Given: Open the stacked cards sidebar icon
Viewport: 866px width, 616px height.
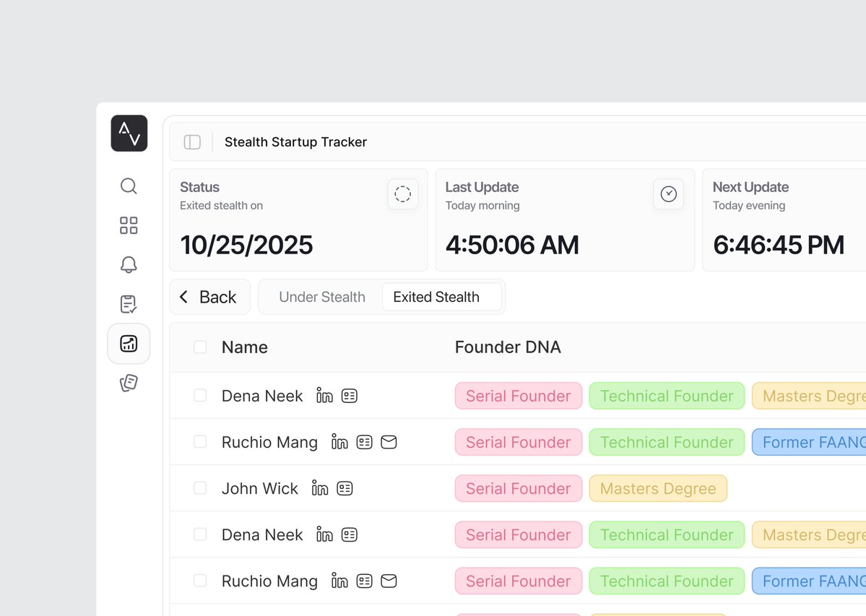Looking at the screenshot, I should 129,383.
